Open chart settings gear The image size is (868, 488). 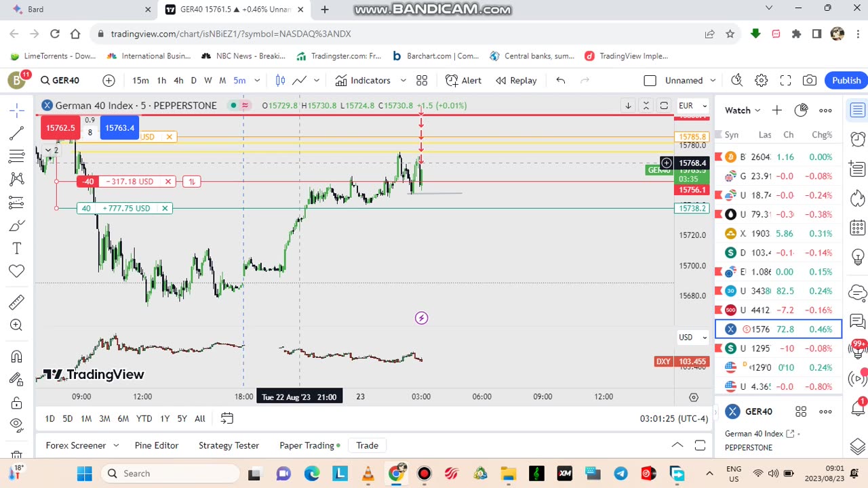(x=762, y=80)
